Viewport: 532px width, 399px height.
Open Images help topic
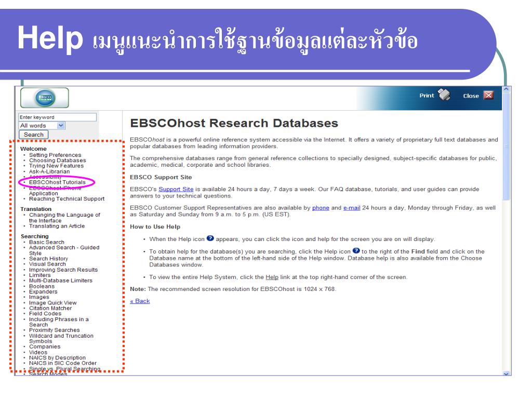tap(39, 297)
